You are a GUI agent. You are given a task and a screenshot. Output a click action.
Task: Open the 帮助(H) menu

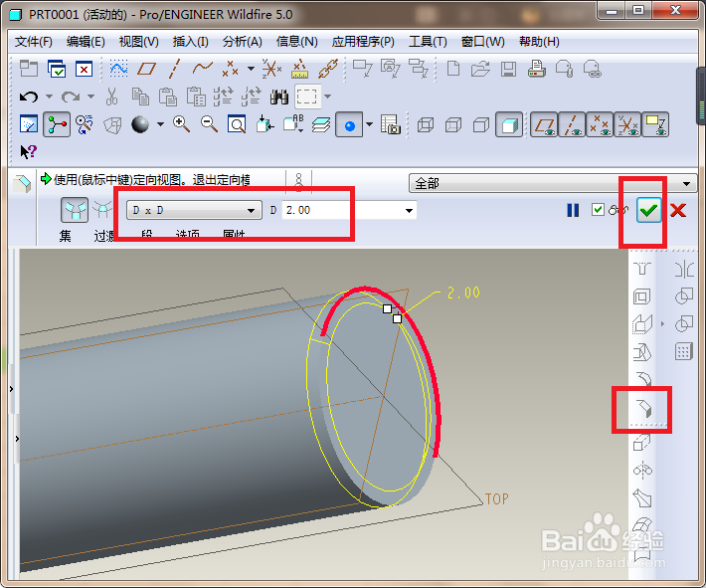(x=539, y=42)
